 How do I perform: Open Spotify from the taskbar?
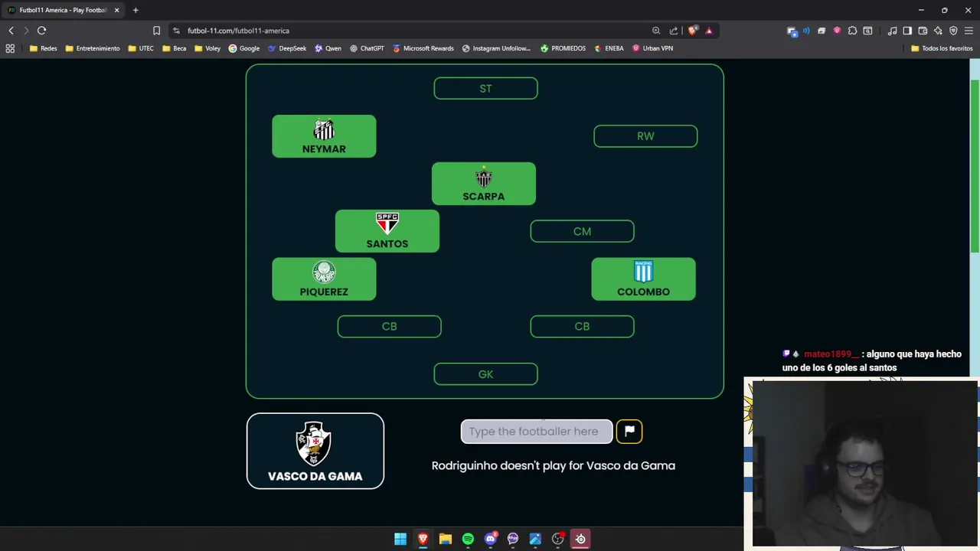pos(468,540)
